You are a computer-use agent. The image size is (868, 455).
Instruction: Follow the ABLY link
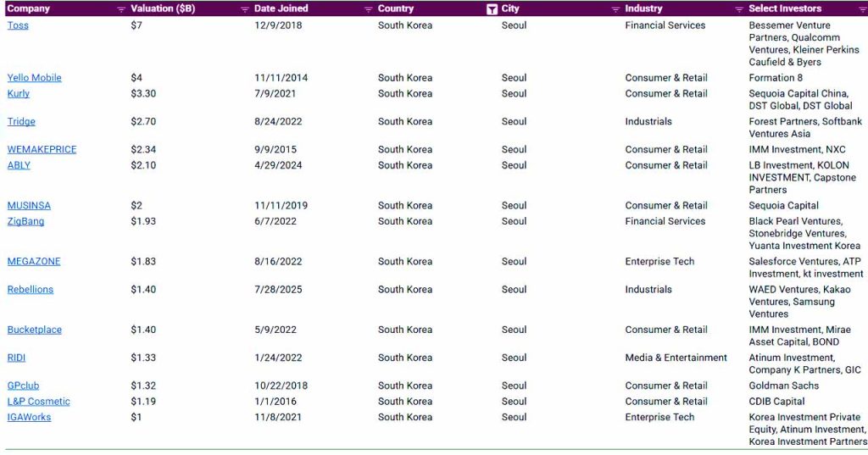click(x=19, y=165)
